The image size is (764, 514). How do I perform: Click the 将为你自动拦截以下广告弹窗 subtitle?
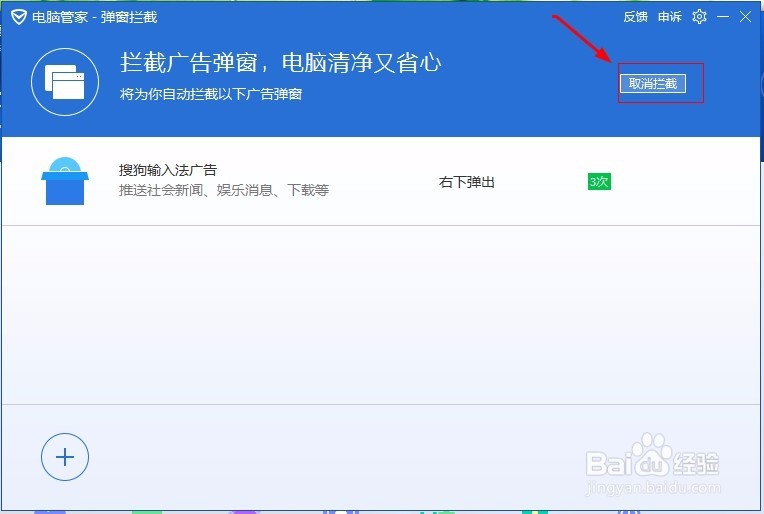211,94
